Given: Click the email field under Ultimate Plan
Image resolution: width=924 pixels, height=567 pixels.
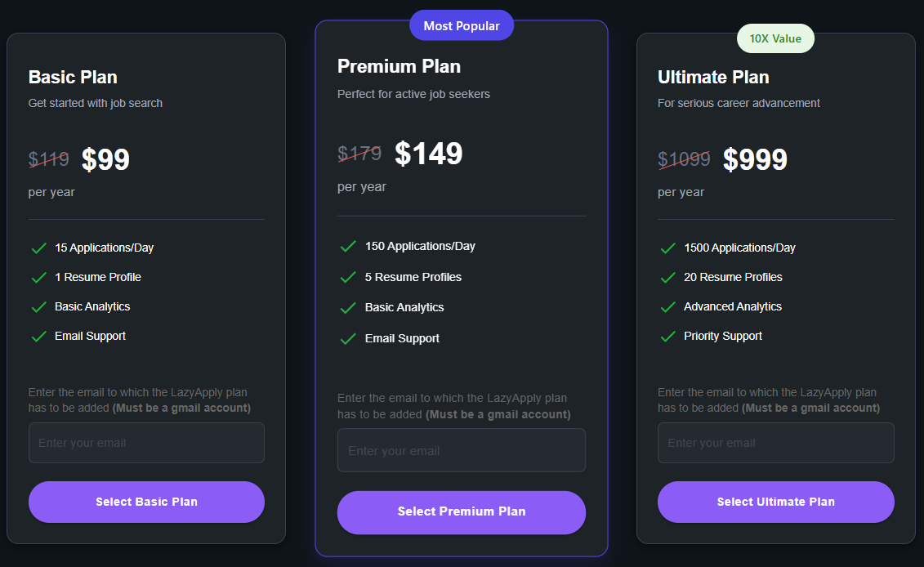Looking at the screenshot, I should [775, 443].
